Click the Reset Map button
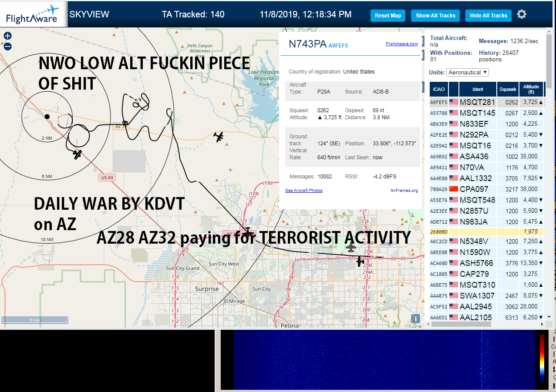The width and height of the screenshot is (556, 392). click(x=388, y=16)
